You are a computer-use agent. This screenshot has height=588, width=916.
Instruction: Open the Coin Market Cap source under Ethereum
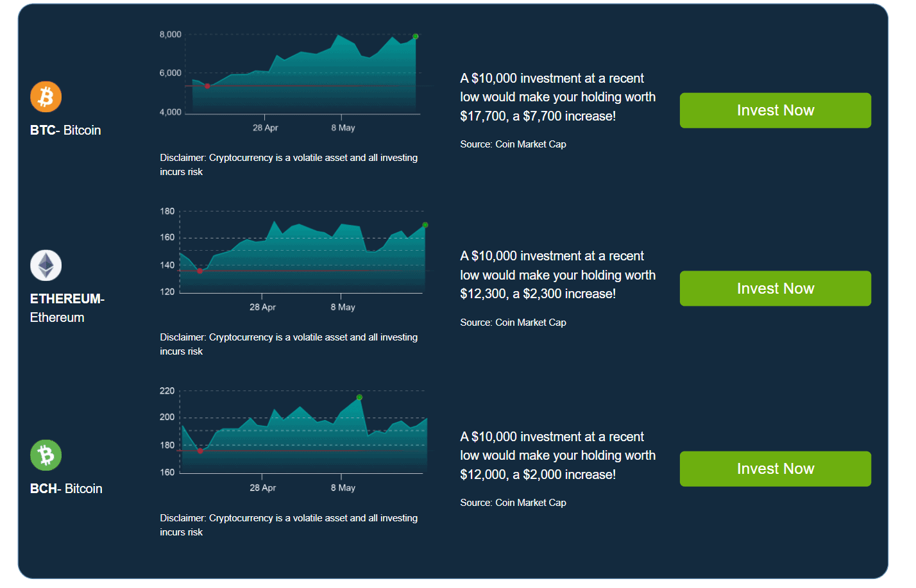click(x=513, y=322)
